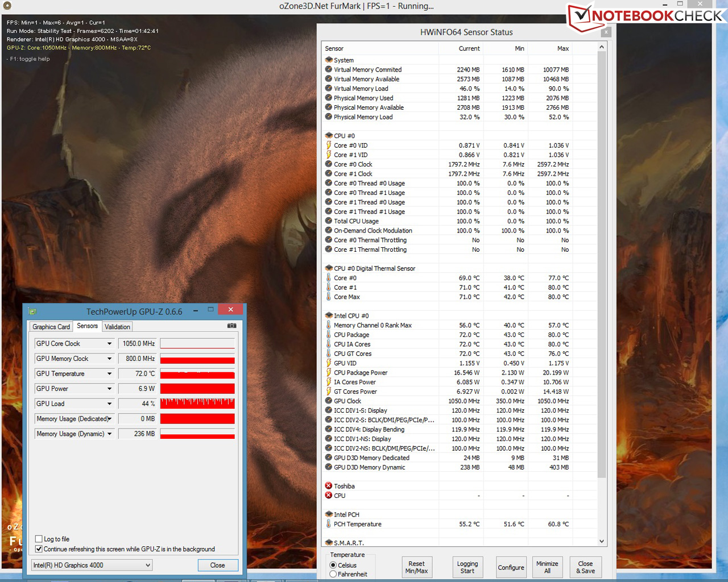Click the Reset Min/Max button

point(416,567)
